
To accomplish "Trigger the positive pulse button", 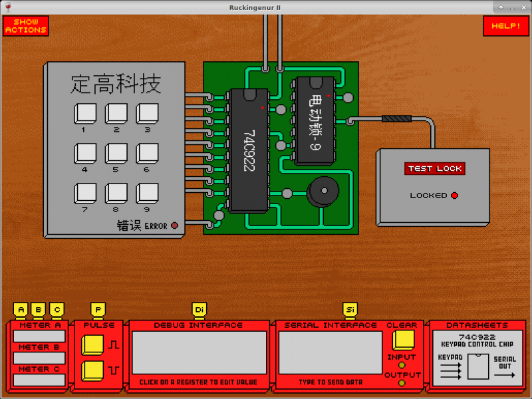I will click(x=92, y=345).
